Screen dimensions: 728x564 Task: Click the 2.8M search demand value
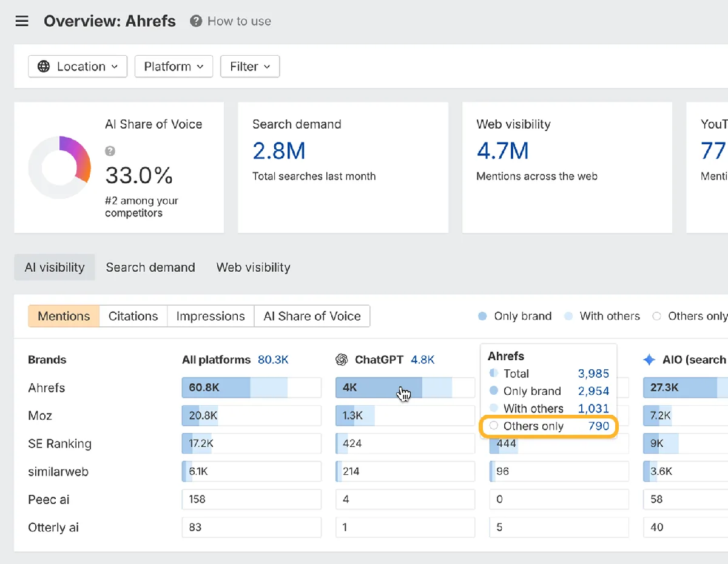(x=279, y=151)
